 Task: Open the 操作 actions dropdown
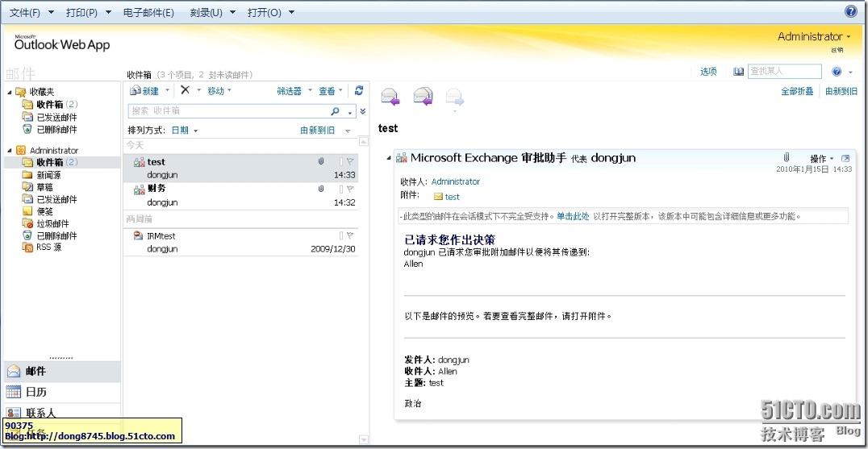coord(822,159)
